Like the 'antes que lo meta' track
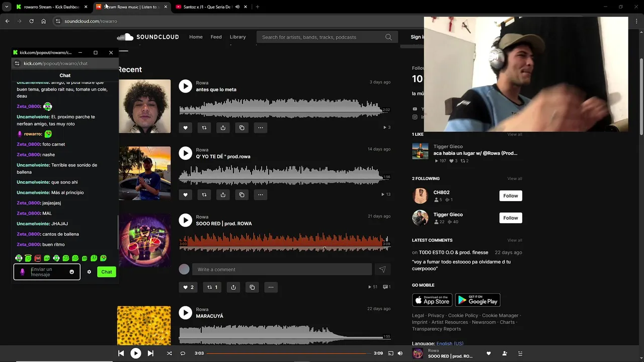This screenshot has width=644, height=362. click(x=185, y=128)
